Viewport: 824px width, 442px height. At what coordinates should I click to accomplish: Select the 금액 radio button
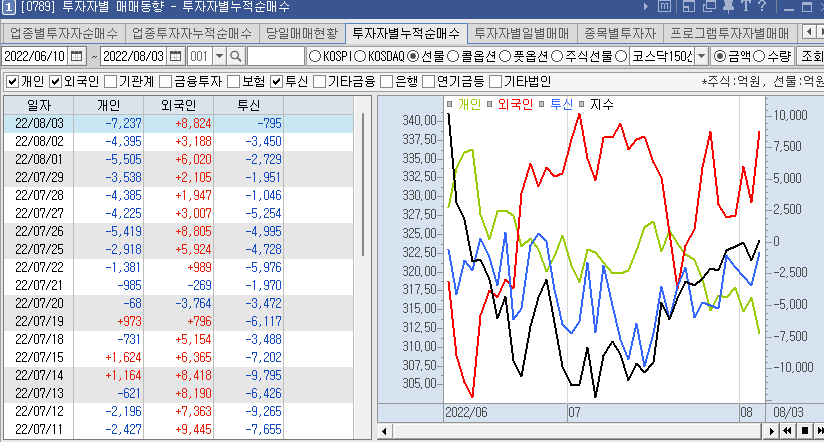(720, 56)
